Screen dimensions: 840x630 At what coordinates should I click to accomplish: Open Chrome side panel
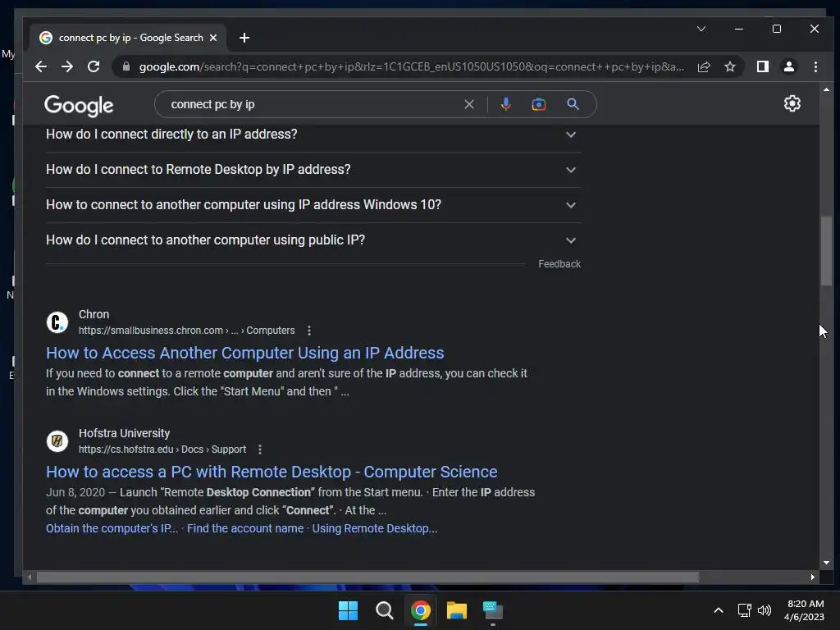[x=763, y=66]
